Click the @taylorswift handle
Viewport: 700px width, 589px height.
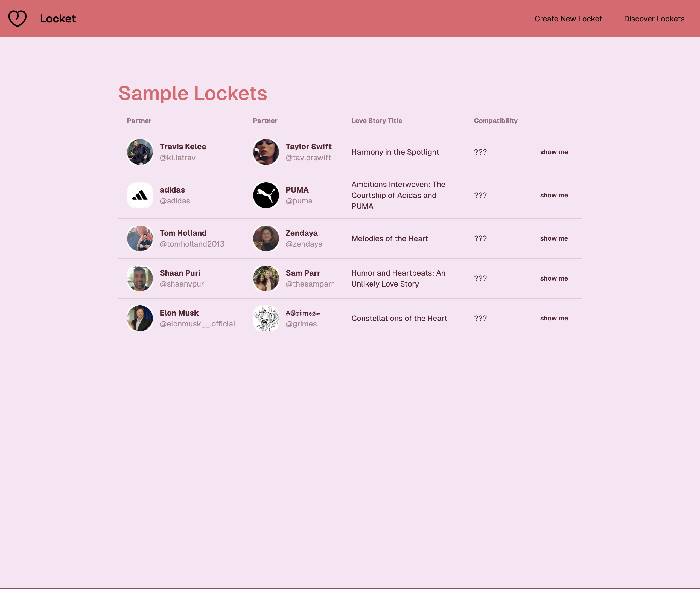tap(308, 158)
